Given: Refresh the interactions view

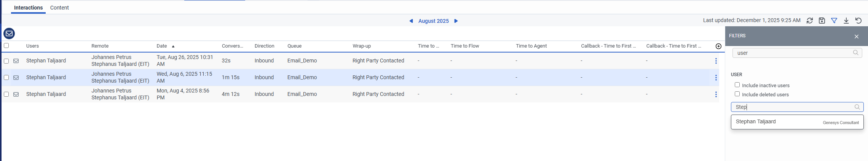Looking at the screenshot, I should (x=810, y=21).
